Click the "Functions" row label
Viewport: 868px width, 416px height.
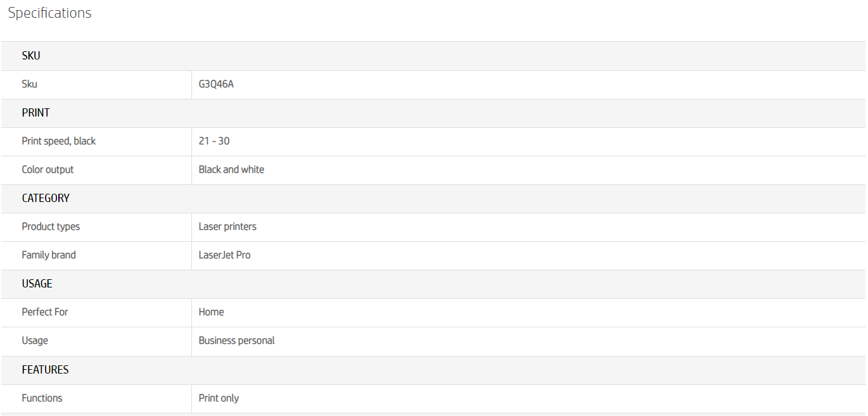click(x=42, y=398)
